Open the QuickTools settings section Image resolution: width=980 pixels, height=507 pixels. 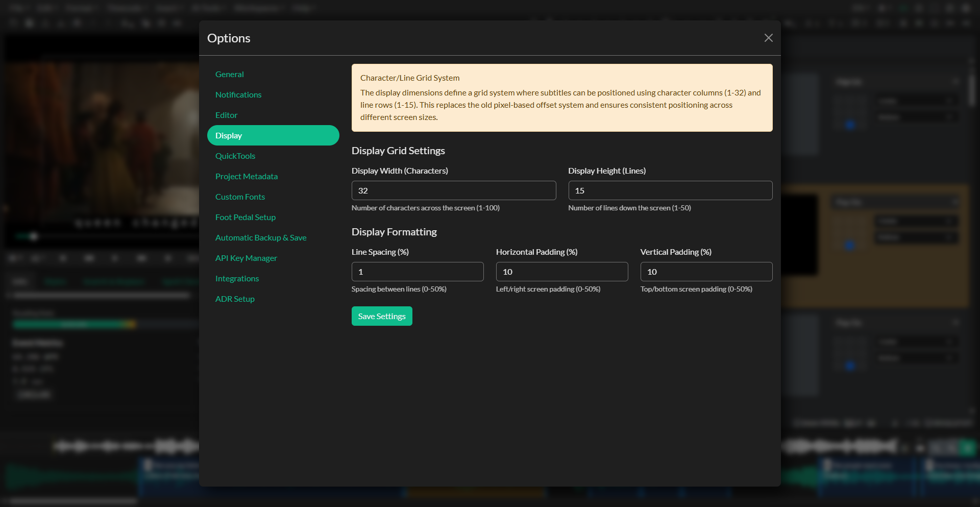coord(235,156)
